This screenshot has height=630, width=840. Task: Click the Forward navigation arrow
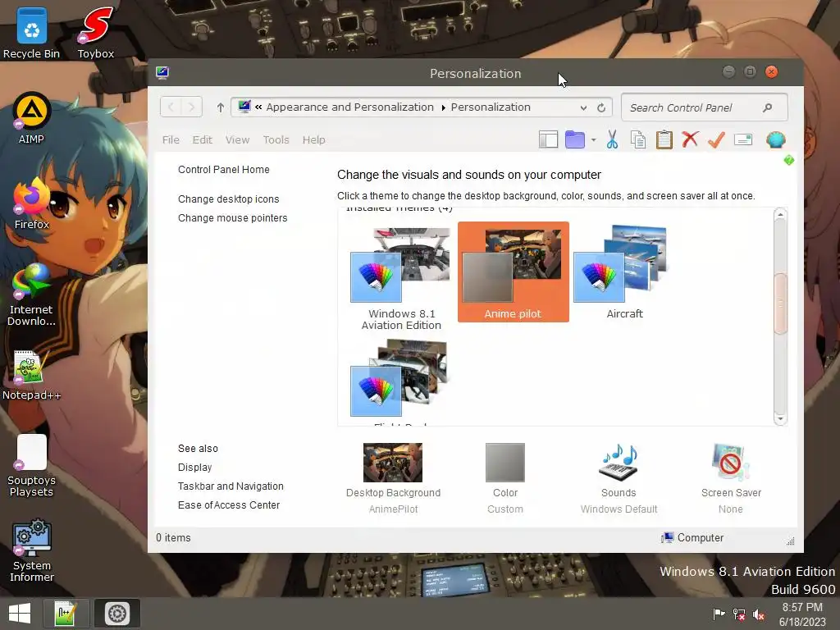191,107
